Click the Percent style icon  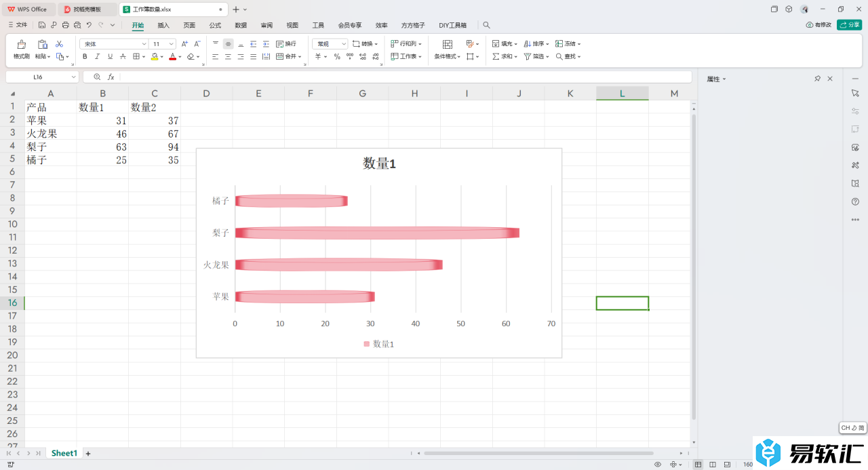pos(336,57)
